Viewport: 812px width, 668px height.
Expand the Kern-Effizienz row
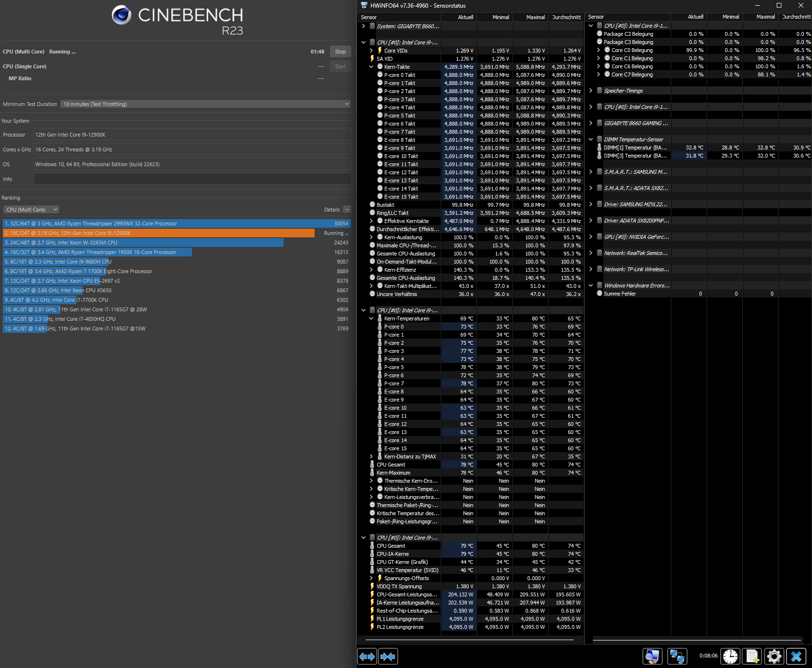pyautogui.click(x=371, y=270)
